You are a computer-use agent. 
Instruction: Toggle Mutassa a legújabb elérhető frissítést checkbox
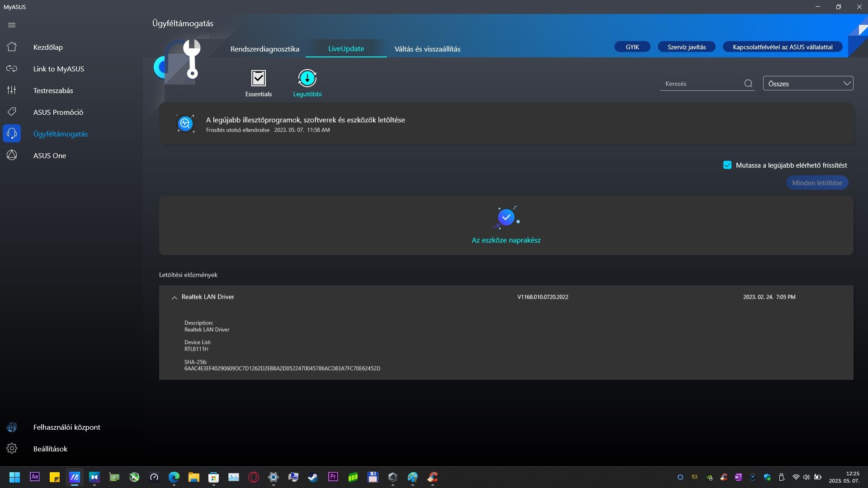pyautogui.click(x=727, y=165)
